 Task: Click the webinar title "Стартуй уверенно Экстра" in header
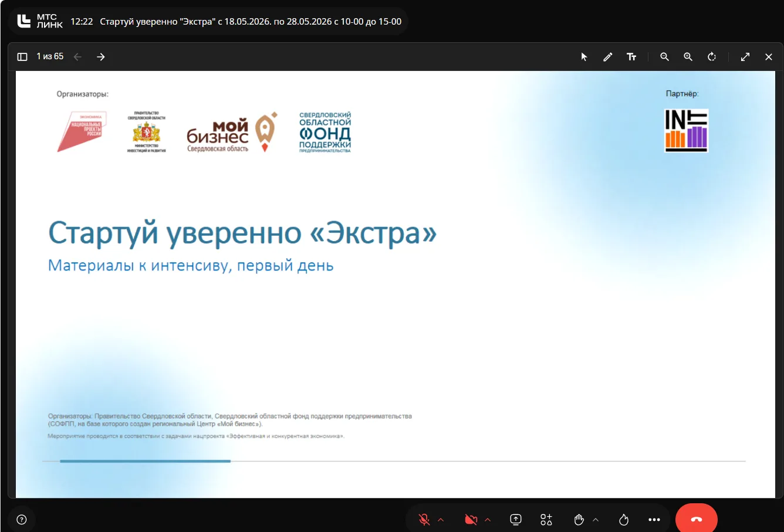click(x=251, y=22)
